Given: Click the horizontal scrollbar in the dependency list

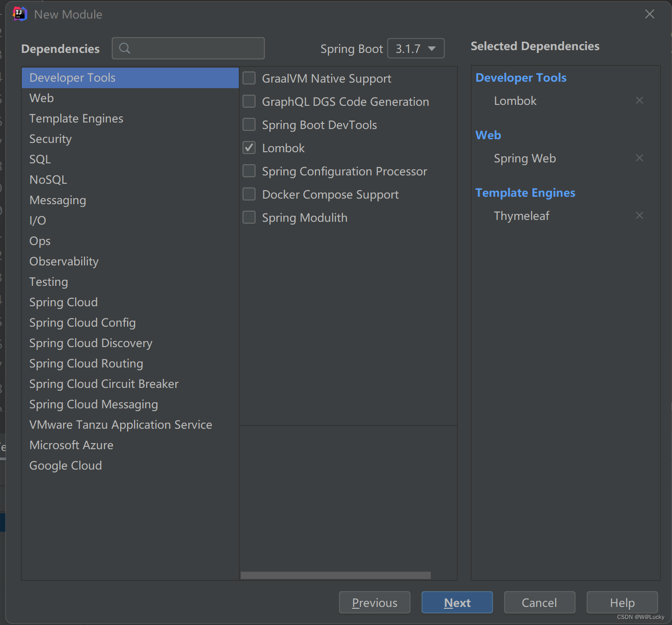Looking at the screenshot, I should click(x=336, y=575).
